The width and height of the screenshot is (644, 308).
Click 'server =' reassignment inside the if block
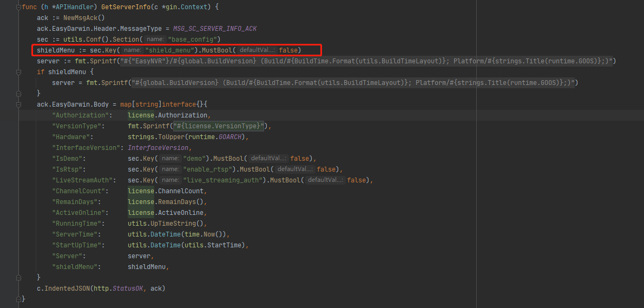tap(67, 82)
